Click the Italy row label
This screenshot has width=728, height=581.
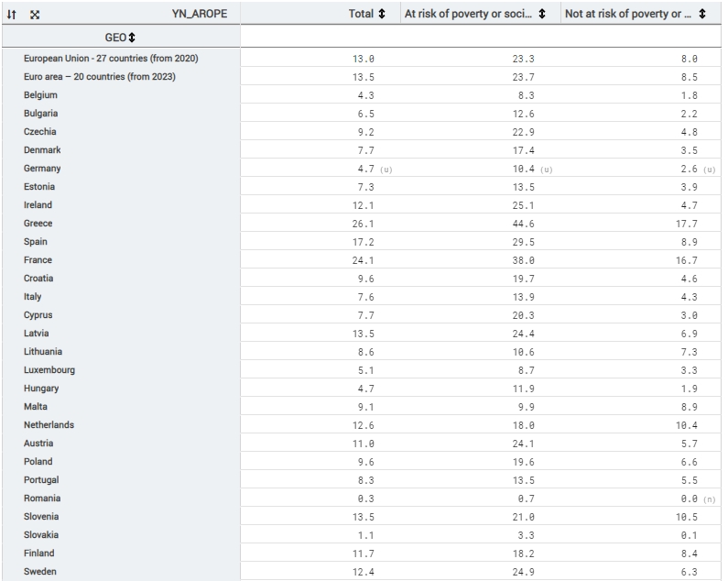pos(32,297)
